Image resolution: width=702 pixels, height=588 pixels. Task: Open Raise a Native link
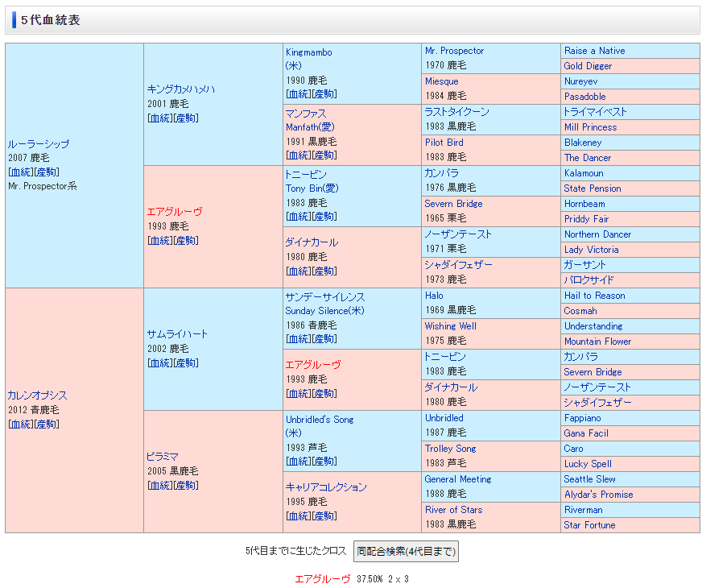click(x=594, y=51)
